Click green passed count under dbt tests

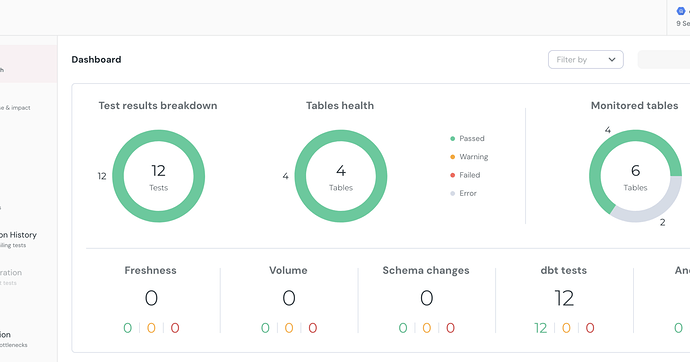tap(540, 328)
